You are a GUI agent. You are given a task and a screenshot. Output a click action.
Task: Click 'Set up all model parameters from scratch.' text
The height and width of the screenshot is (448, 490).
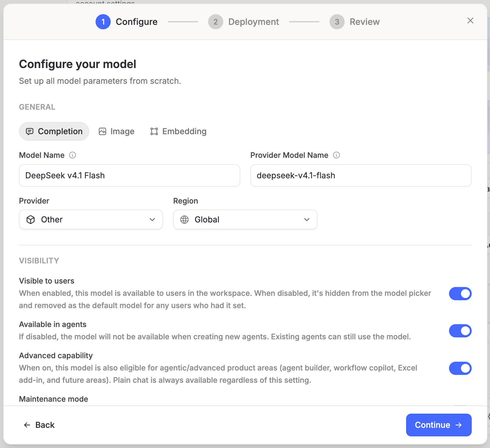(x=100, y=81)
